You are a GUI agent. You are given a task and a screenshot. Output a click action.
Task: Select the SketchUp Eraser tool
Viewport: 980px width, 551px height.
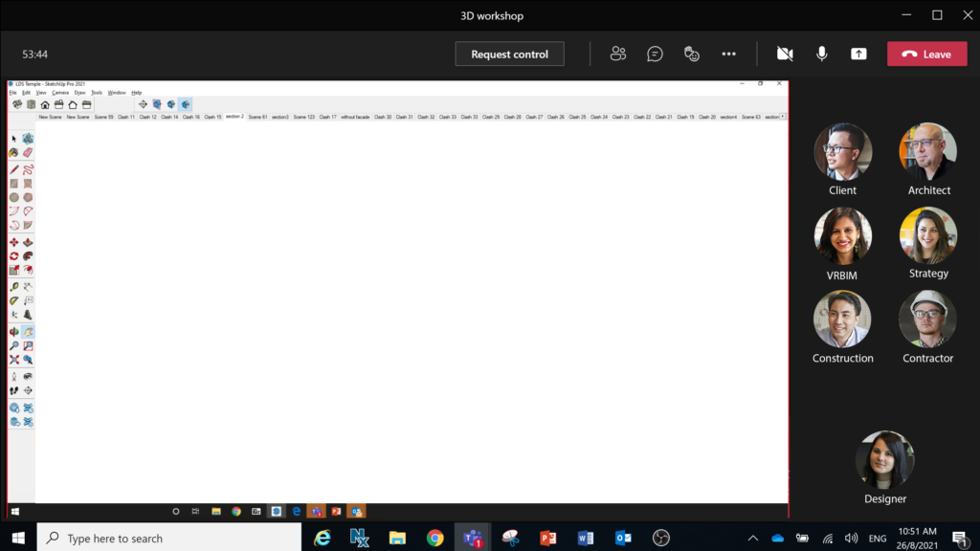coord(28,152)
